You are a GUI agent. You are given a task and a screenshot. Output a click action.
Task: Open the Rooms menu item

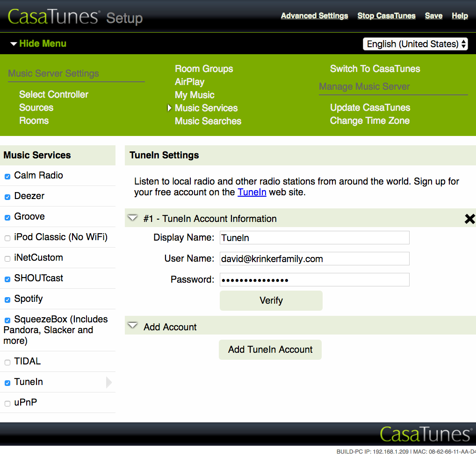coord(34,121)
